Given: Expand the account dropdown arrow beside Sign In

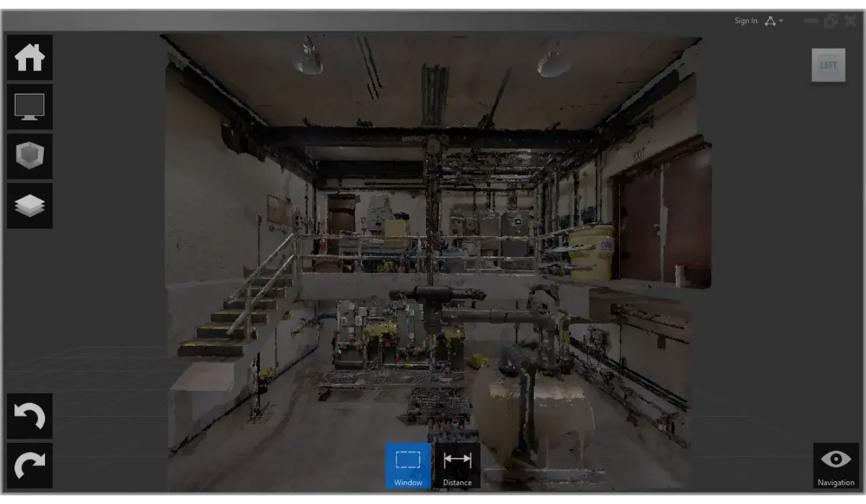Looking at the screenshot, I should (781, 21).
